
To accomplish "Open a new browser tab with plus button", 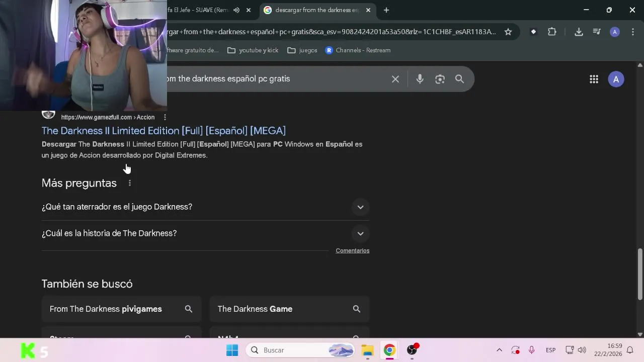I will (386, 10).
